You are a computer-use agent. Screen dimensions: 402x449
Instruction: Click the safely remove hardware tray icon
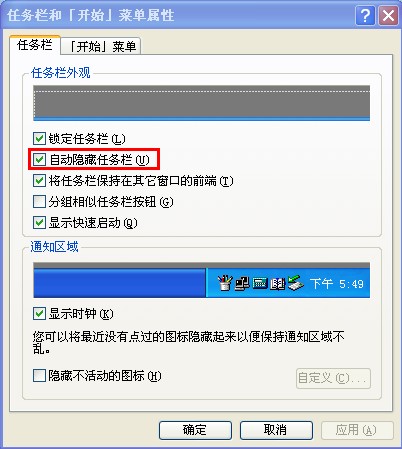[295, 283]
